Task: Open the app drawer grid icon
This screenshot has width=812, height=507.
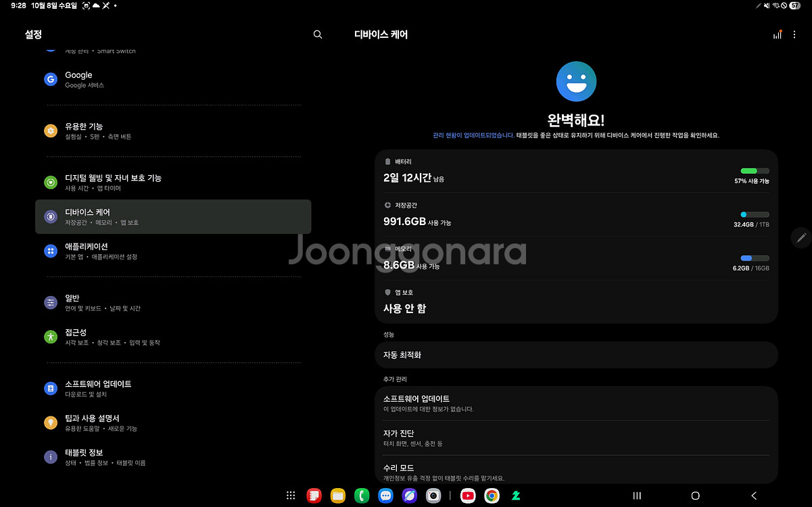Action: tap(291, 496)
